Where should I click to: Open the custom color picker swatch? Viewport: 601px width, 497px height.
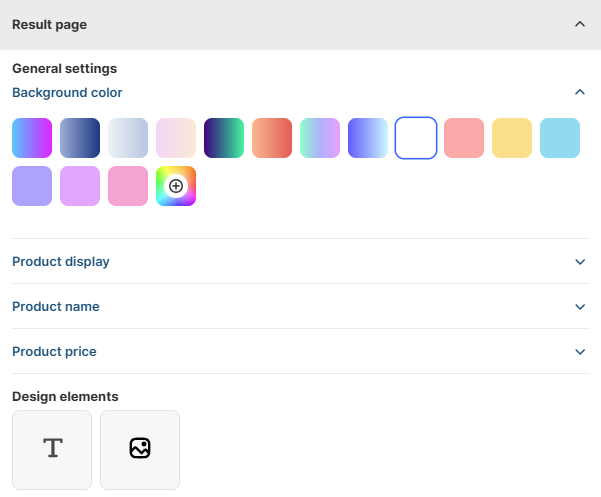(x=176, y=186)
